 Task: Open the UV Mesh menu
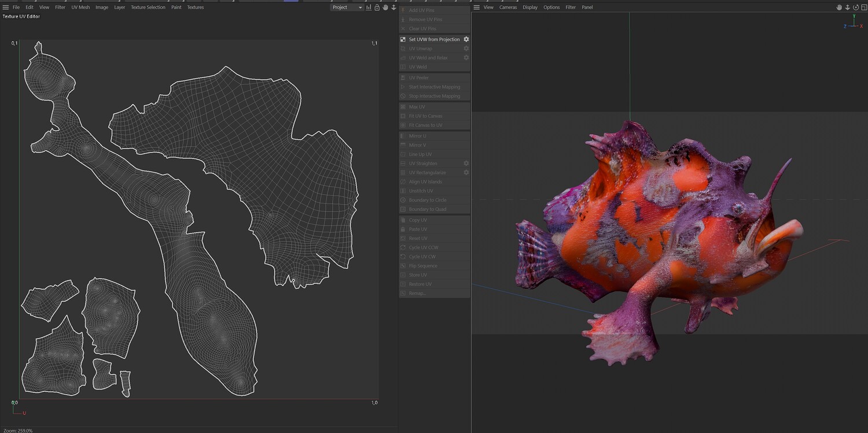click(x=80, y=8)
